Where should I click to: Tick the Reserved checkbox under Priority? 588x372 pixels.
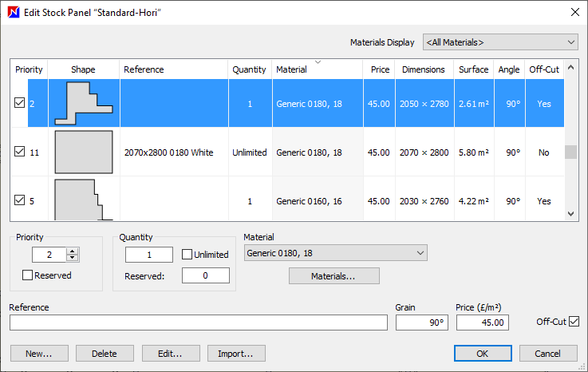coord(27,275)
